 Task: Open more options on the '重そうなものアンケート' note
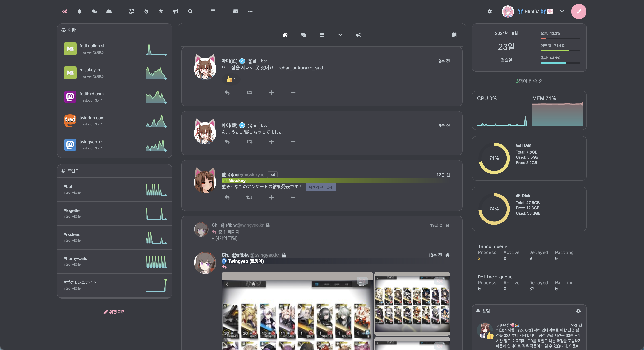click(x=293, y=197)
